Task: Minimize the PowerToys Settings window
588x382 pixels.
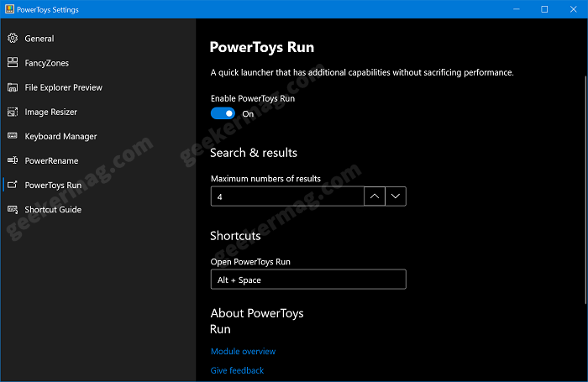Action: (517, 9)
